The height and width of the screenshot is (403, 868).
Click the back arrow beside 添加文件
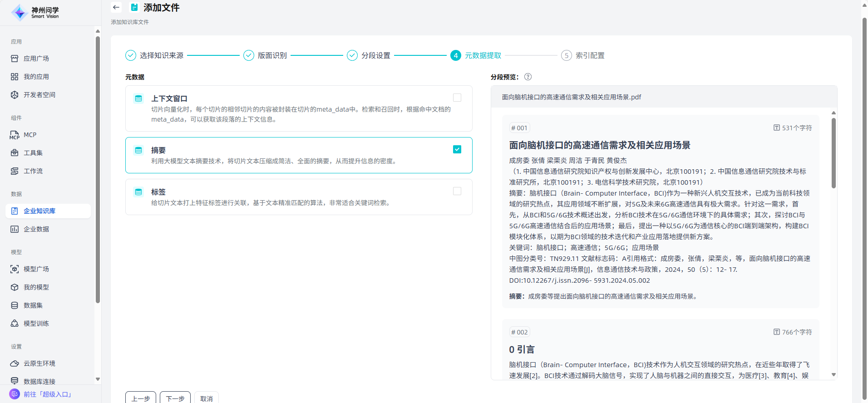pos(116,7)
